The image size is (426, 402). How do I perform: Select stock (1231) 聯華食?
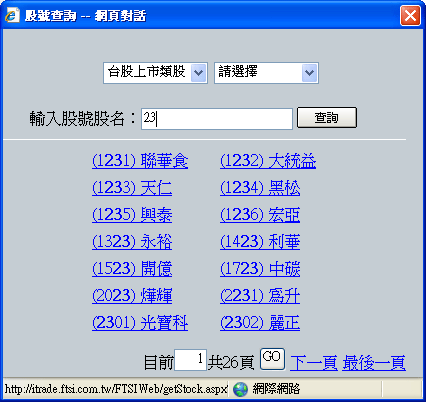(x=140, y=161)
